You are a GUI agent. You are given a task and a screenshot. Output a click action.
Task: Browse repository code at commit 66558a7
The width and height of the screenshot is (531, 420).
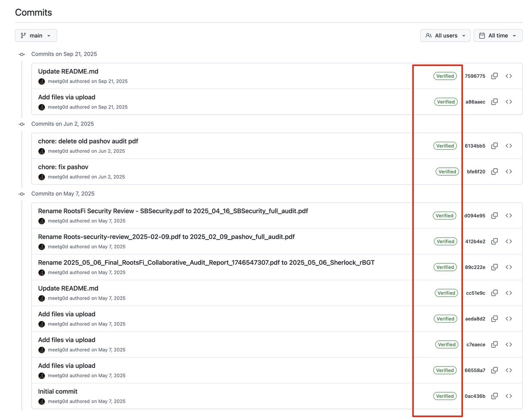point(509,370)
